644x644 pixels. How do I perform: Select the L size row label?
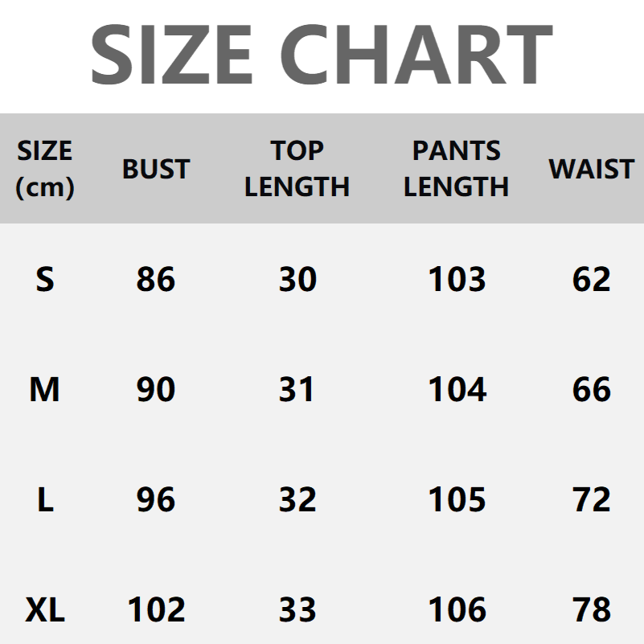click(x=45, y=500)
